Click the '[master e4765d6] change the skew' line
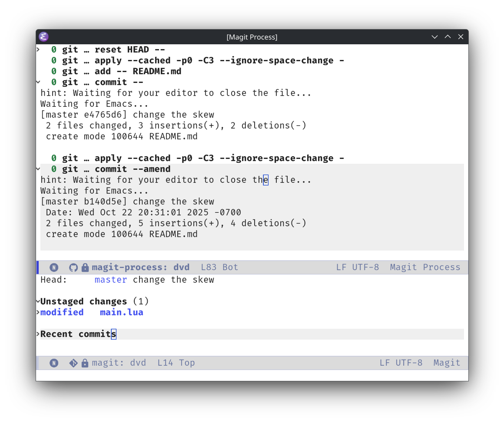 click(x=127, y=115)
